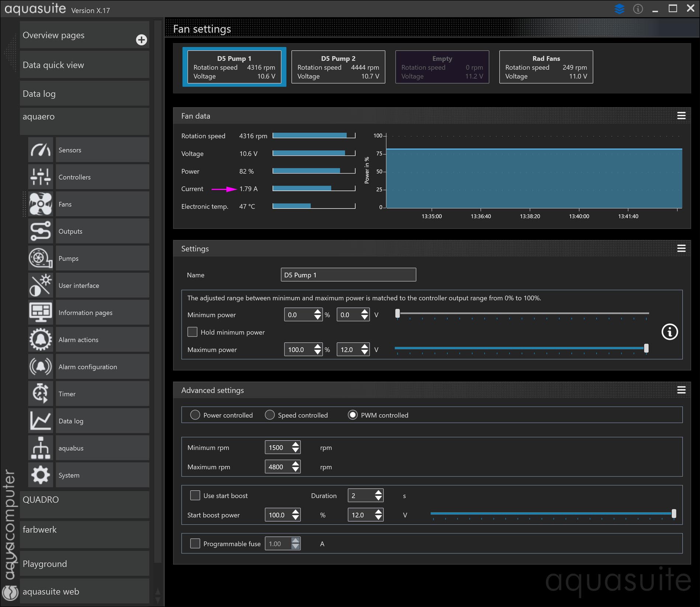Open the Pumps icon
This screenshot has height=607, width=700.
pos(41,258)
